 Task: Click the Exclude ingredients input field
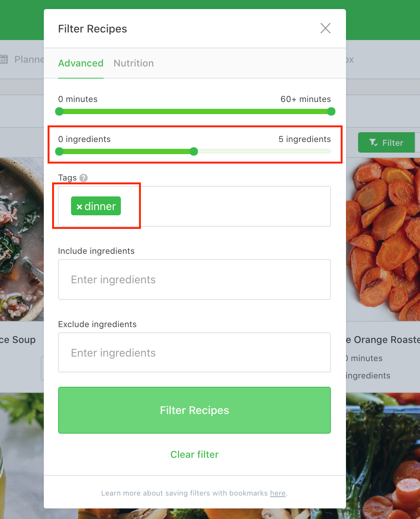point(194,352)
